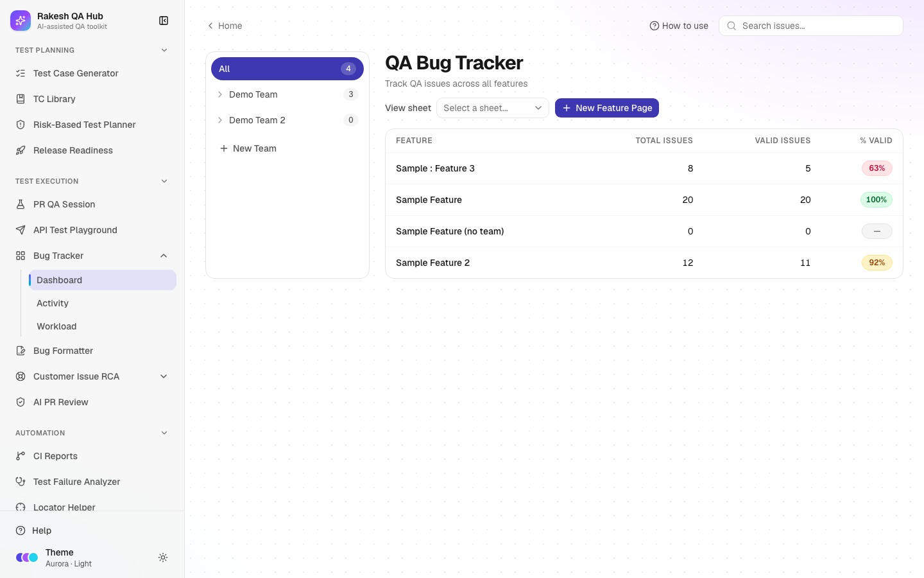Collapse the Bug Tracker submenu chevron
The height and width of the screenshot is (578, 924).
pos(164,256)
